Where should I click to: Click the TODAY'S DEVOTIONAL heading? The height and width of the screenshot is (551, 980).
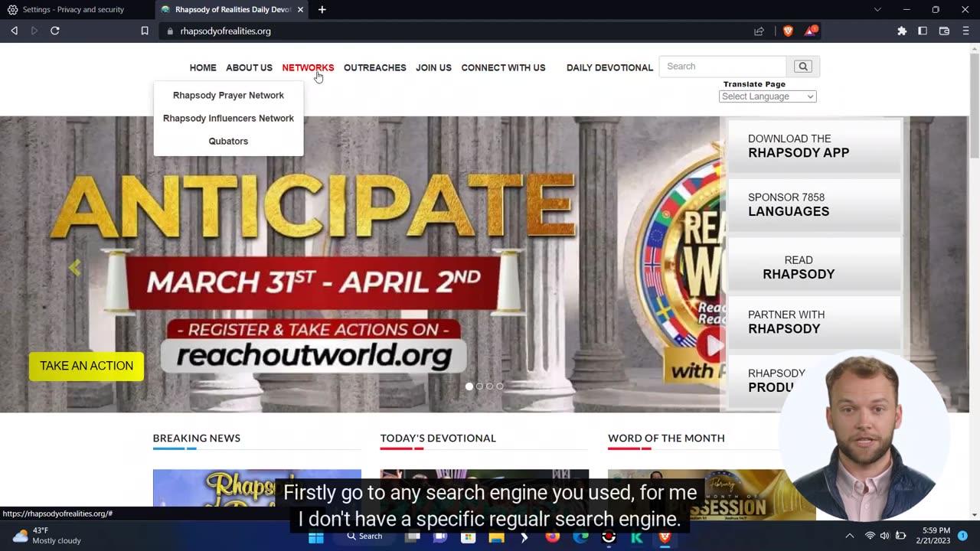[x=438, y=438]
